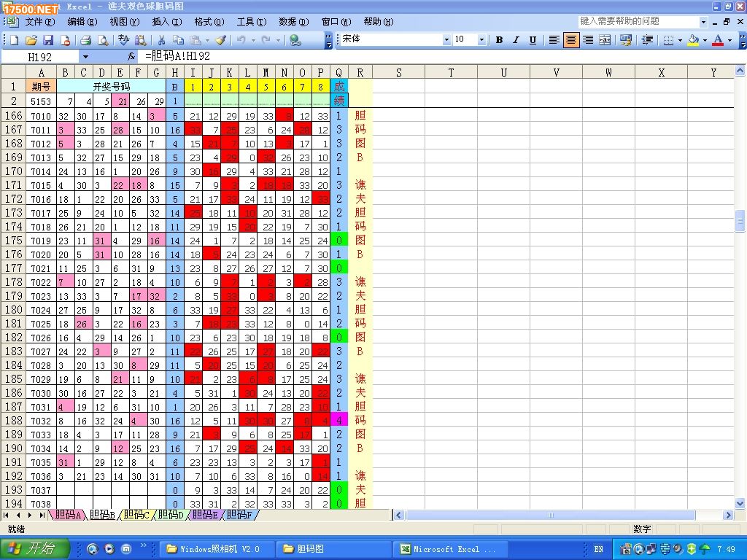
Task: Copy the selected cells
Action: [x=178, y=40]
